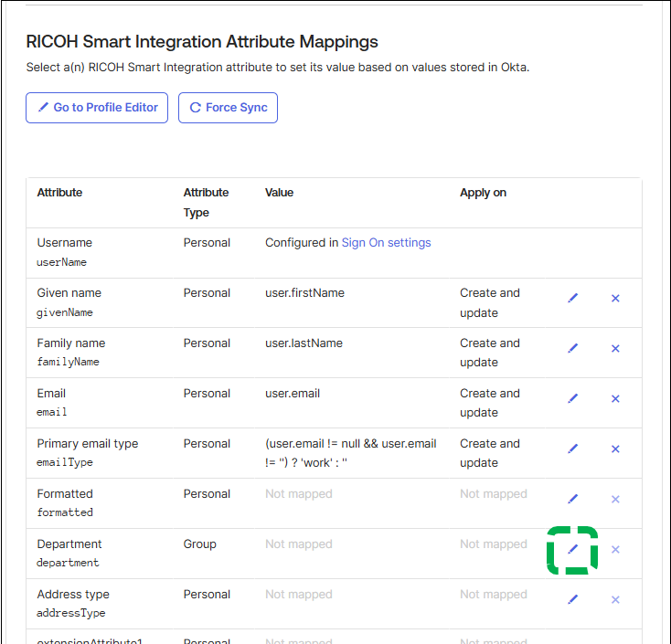Viewport: 671px width, 644px height.
Task: Edit the Address type mapping
Action: [573, 599]
